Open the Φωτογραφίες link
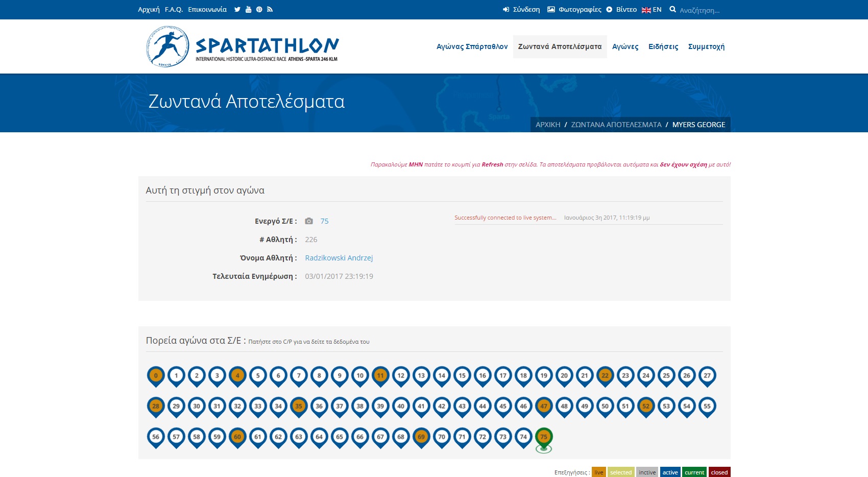 click(x=574, y=9)
